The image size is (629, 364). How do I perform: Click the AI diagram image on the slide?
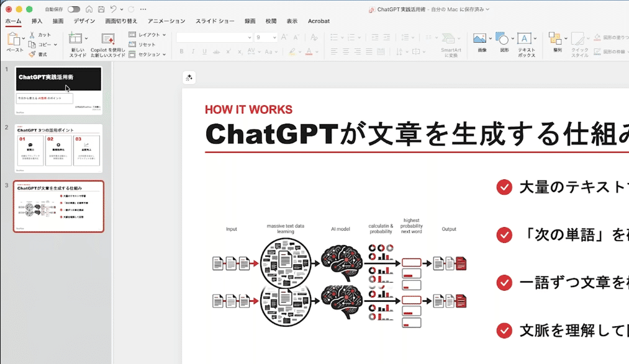340,273
